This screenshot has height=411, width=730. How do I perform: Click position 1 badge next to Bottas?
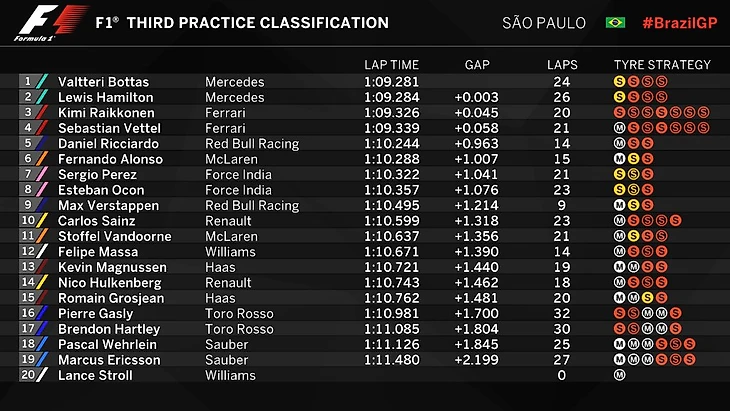(x=27, y=82)
